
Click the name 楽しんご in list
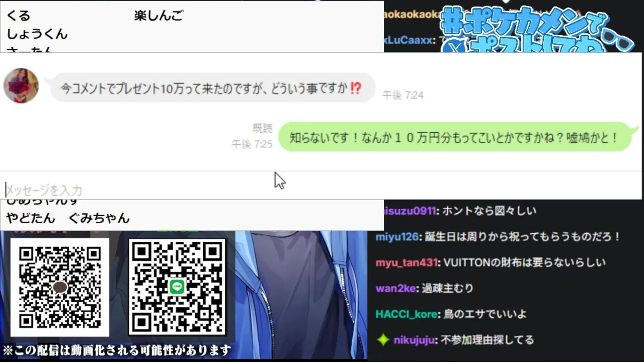(x=159, y=16)
